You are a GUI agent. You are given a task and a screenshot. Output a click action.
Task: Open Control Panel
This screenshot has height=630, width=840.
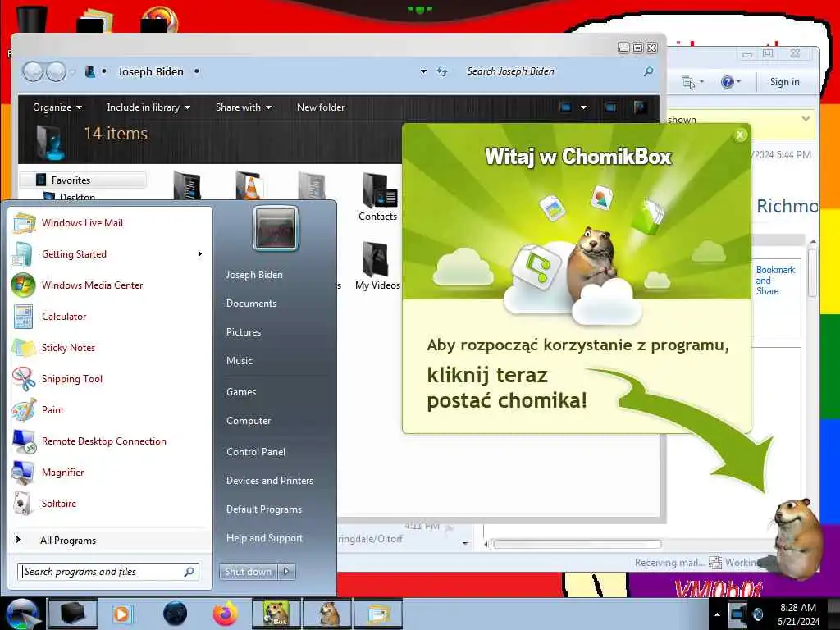point(256,452)
